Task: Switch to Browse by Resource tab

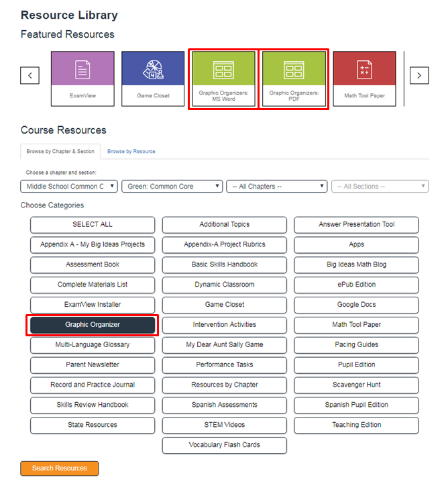Action: coord(131,152)
